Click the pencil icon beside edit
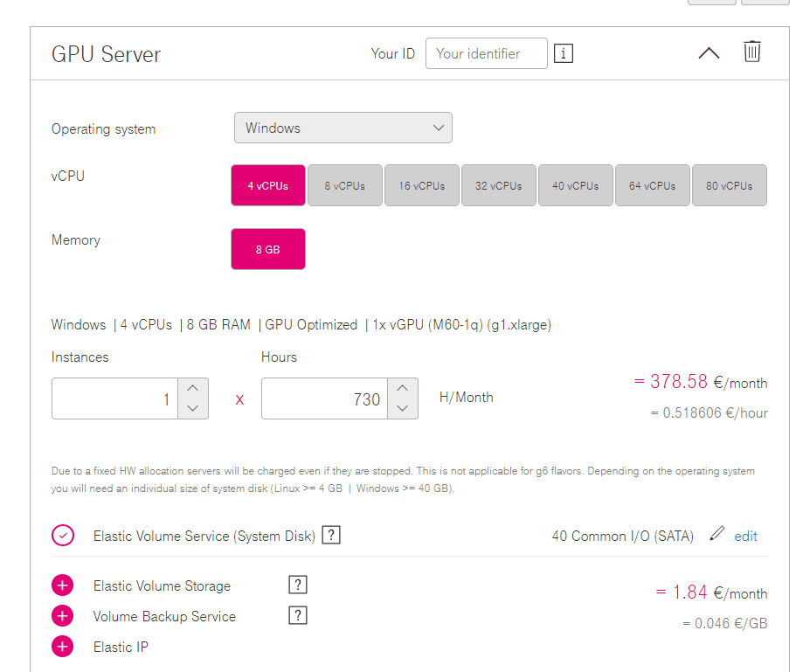 (x=716, y=533)
